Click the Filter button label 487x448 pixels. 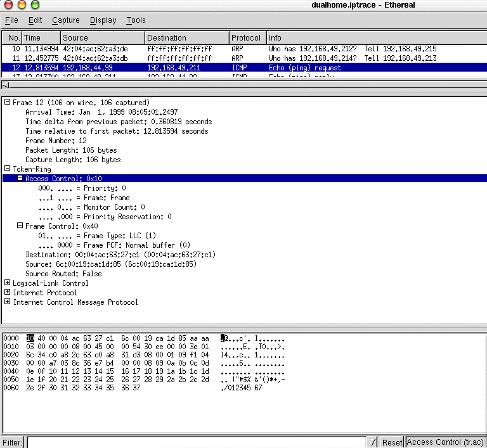[13, 442]
